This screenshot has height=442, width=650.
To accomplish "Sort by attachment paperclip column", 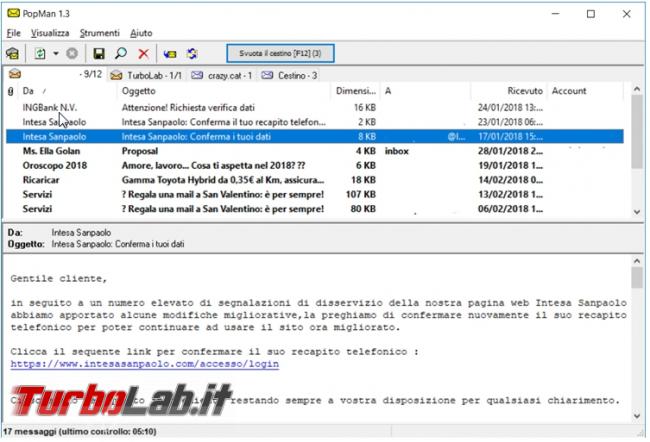I will pyautogui.click(x=11, y=91).
